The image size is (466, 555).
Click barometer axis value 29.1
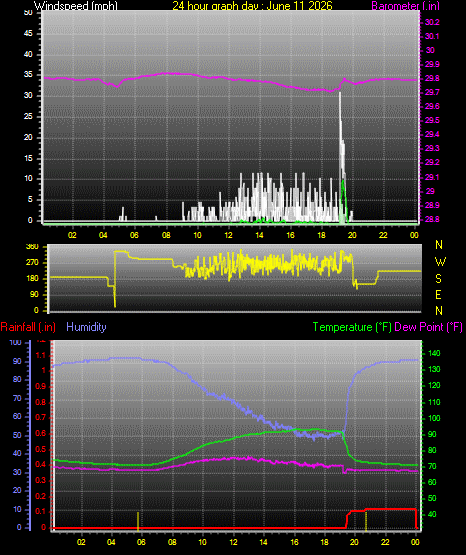[432, 177]
